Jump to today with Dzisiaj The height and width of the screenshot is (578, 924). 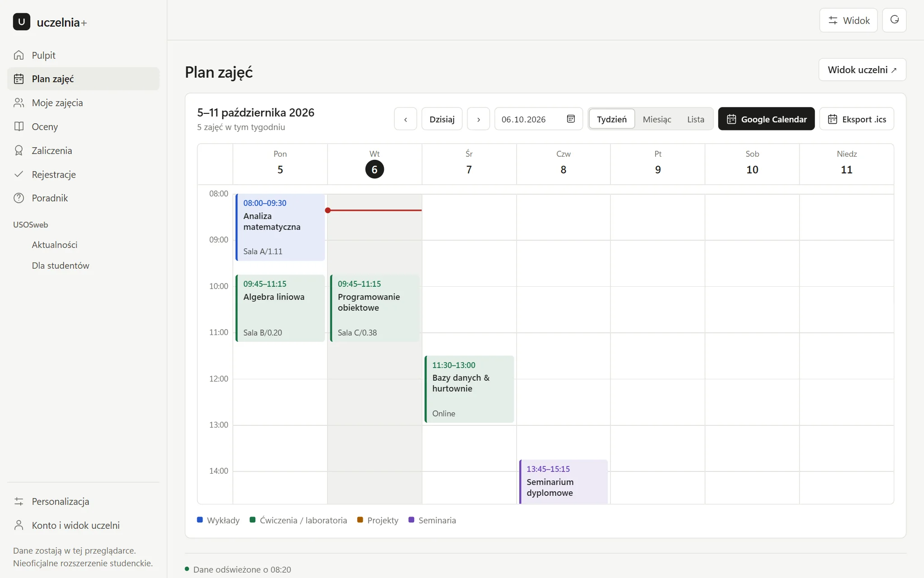pos(442,119)
